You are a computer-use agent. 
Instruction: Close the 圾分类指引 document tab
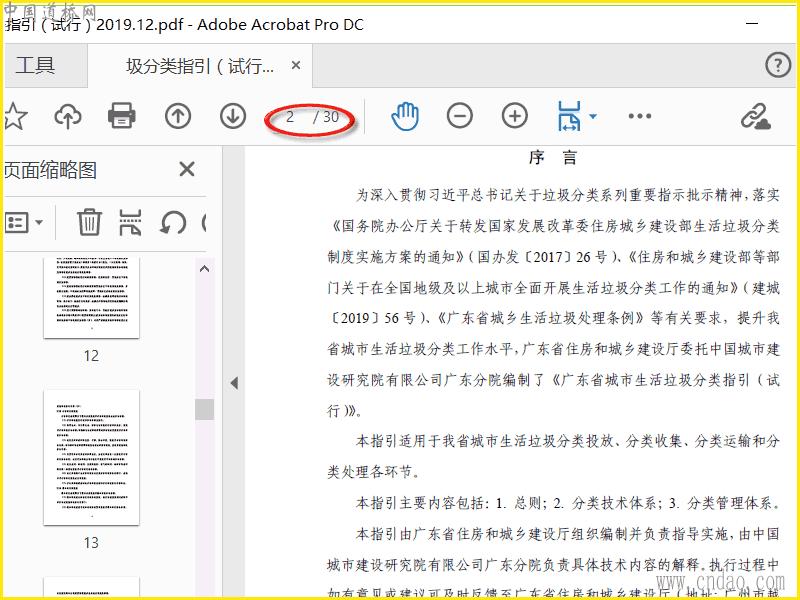[x=296, y=65]
